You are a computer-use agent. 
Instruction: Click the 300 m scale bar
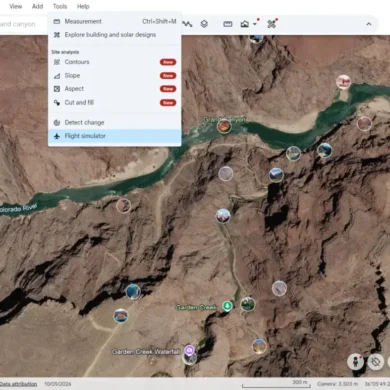pyautogui.click(x=277, y=384)
